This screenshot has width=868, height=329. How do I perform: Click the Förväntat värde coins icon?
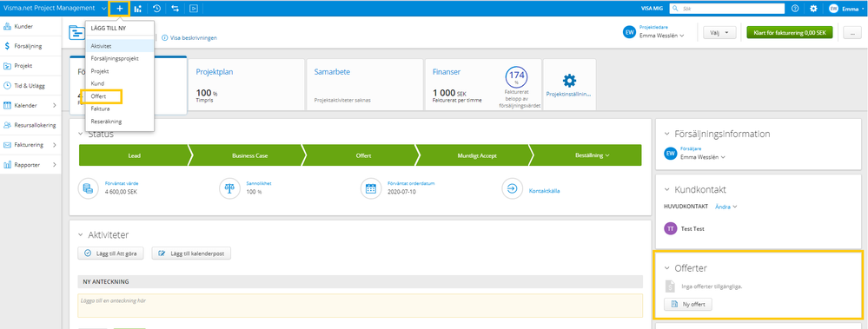coord(89,188)
